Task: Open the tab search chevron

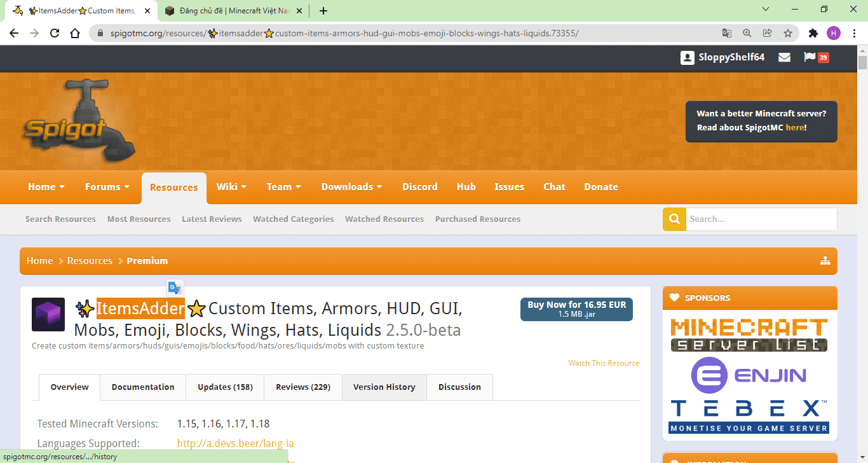Action: pyautogui.click(x=766, y=10)
